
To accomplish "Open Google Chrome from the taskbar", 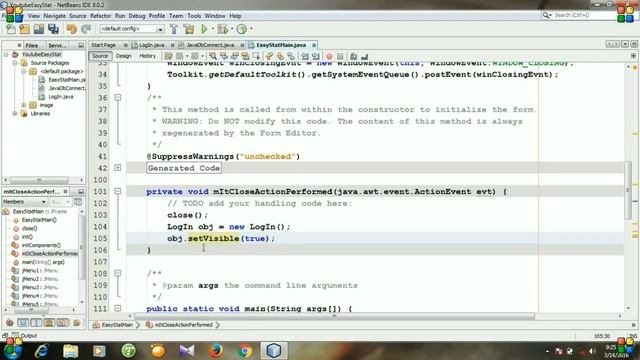I will click(x=245, y=351).
